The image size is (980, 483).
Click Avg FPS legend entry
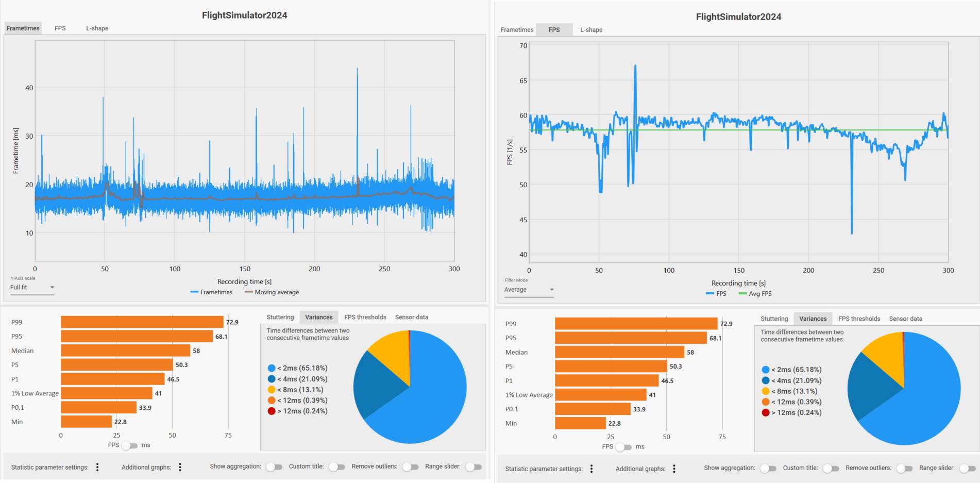(755, 294)
